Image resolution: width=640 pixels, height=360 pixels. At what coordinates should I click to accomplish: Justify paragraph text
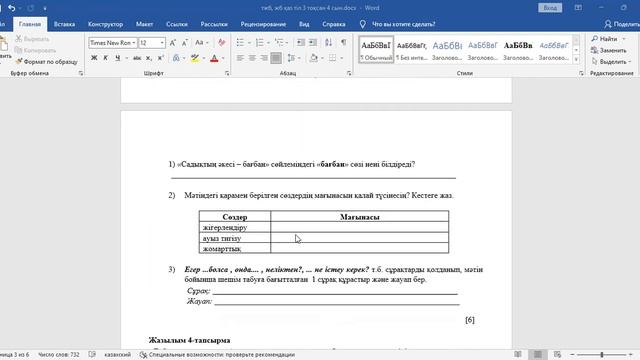(x=276, y=58)
